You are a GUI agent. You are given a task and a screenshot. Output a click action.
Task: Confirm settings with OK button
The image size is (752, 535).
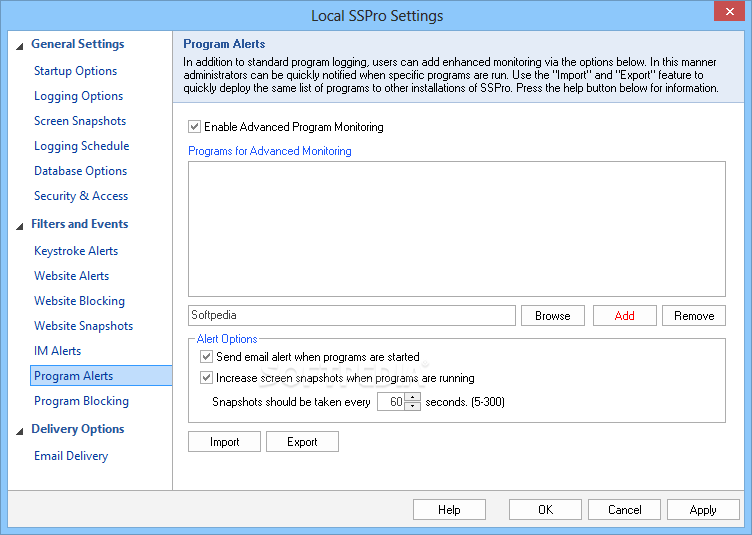[x=545, y=510]
